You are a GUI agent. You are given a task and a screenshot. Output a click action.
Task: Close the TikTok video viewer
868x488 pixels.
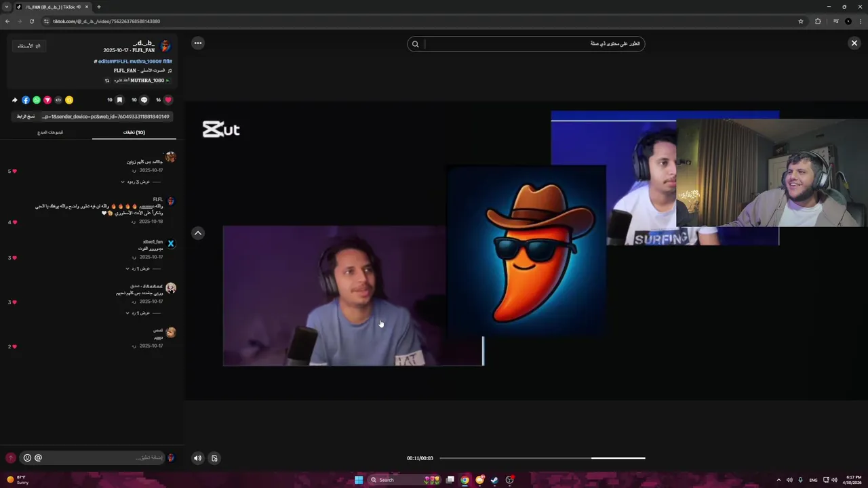coord(854,43)
